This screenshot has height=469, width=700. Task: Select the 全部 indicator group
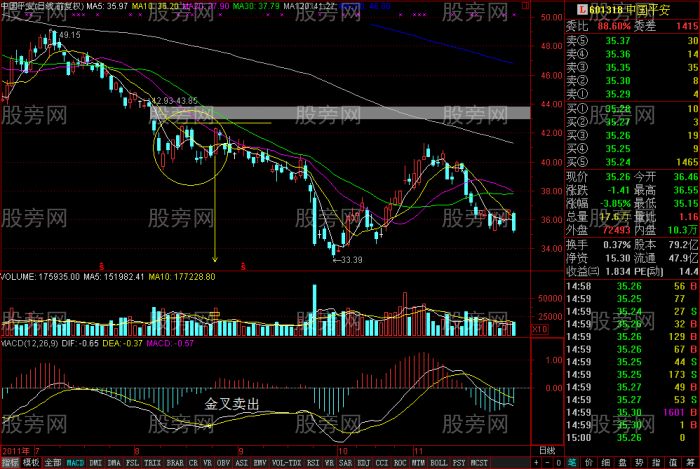tap(53, 463)
